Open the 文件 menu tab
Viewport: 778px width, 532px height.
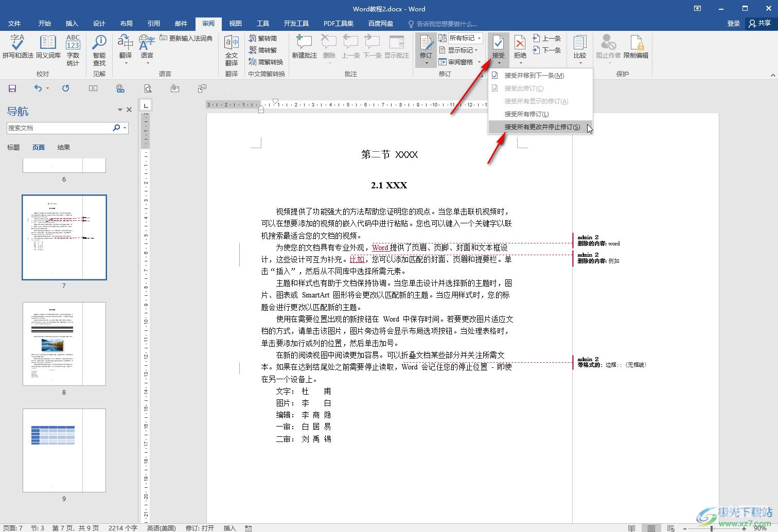pyautogui.click(x=14, y=23)
